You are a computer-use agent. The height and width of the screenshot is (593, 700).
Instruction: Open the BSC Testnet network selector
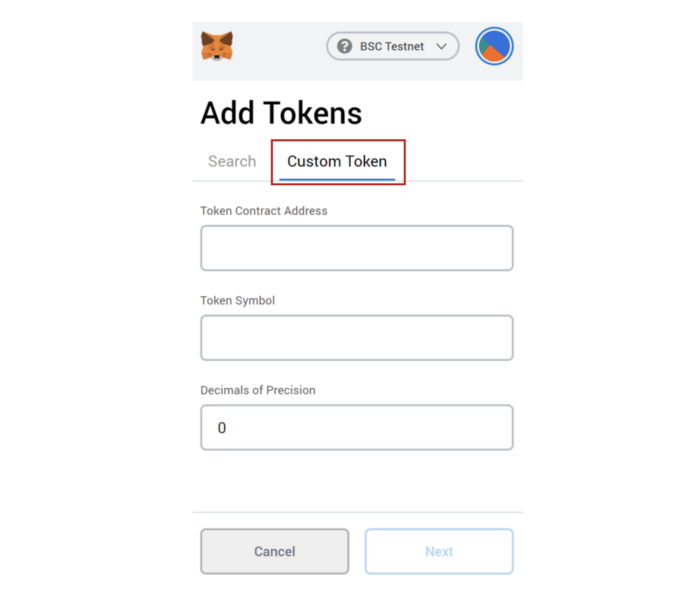(393, 46)
